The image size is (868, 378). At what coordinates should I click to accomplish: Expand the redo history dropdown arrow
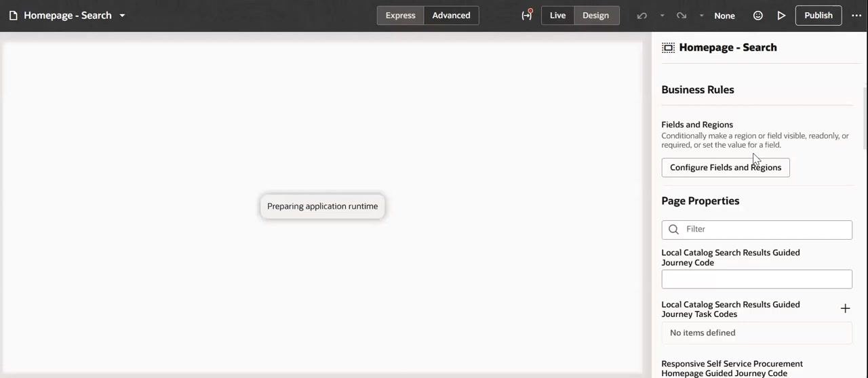701,16
